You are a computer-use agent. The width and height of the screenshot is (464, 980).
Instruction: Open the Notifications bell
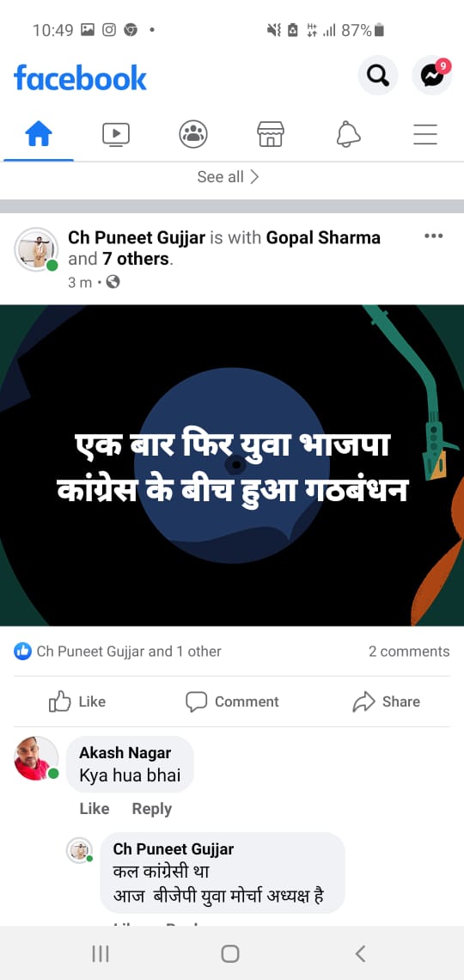pyautogui.click(x=348, y=134)
